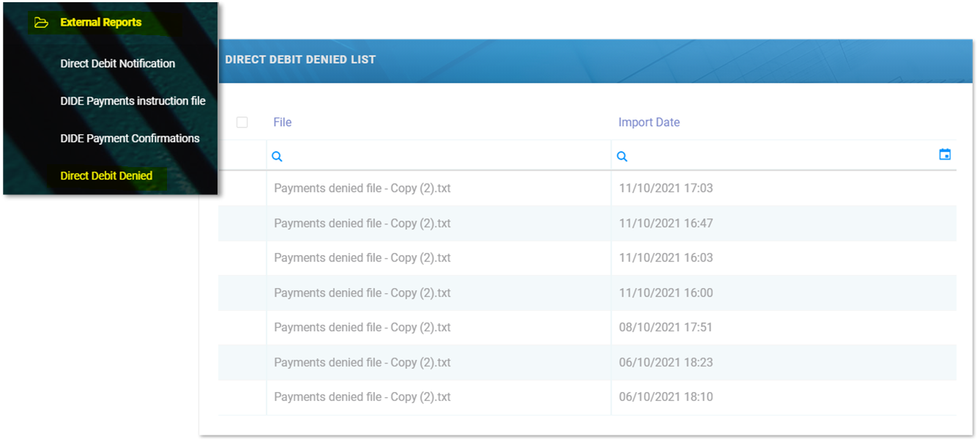
Task: Collapse the External Reports menu section
Action: [x=100, y=23]
